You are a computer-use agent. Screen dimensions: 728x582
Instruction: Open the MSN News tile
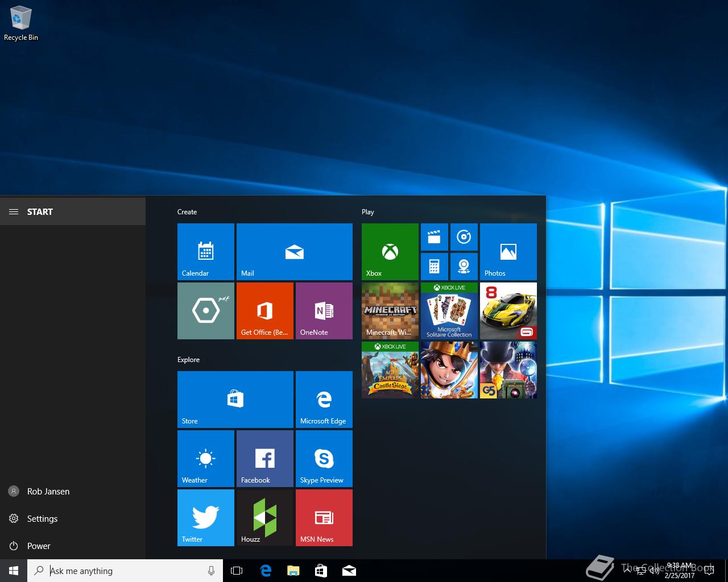(324, 518)
